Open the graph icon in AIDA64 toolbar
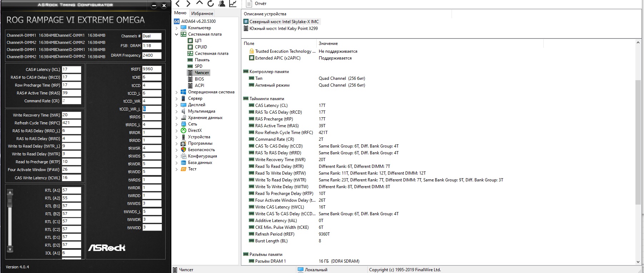 (x=233, y=4)
